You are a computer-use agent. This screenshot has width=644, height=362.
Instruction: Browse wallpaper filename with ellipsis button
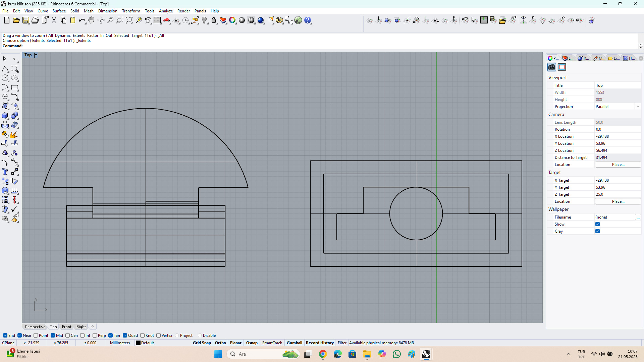coord(638,218)
